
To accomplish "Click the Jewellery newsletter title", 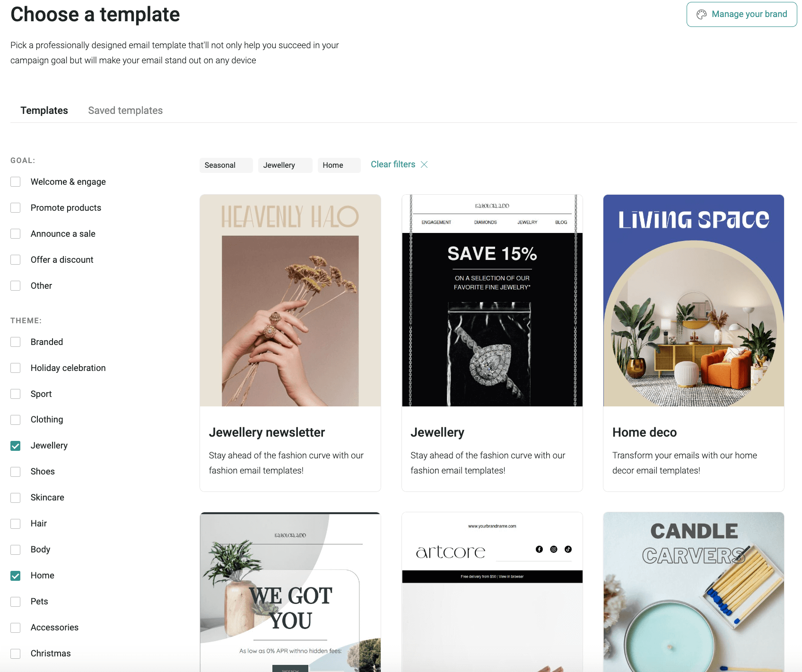I will (x=267, y=432).
